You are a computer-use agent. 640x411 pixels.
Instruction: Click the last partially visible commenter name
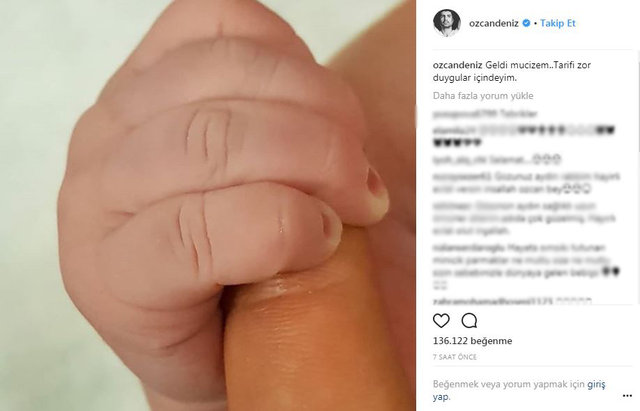[x=492, y=301]
